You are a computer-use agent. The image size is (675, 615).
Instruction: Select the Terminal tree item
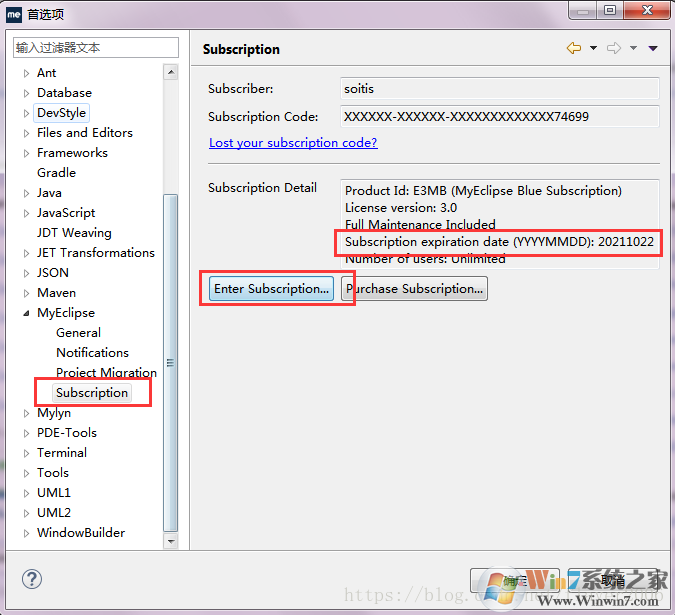click(62, 452)
